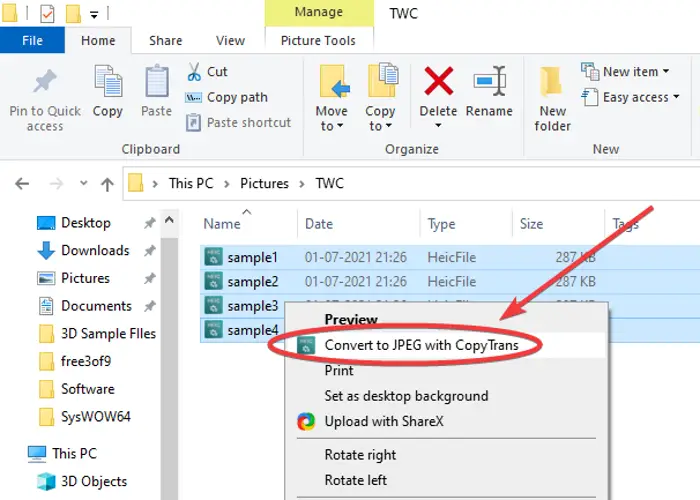Image resolution: width=700 pixels, height=500 pixels.
Task: Open Downloads in the navigation pane
Action: (95, 250)
